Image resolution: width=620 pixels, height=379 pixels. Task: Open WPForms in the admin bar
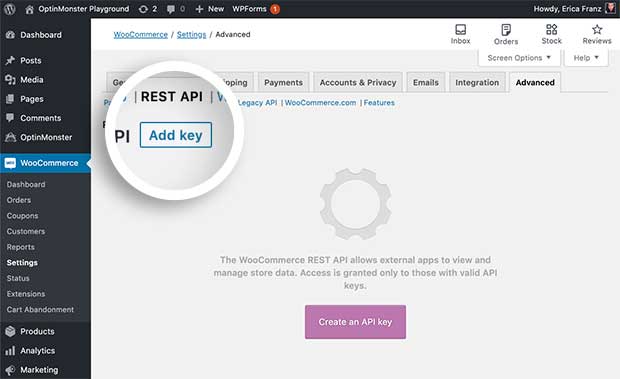click(249, 9)
